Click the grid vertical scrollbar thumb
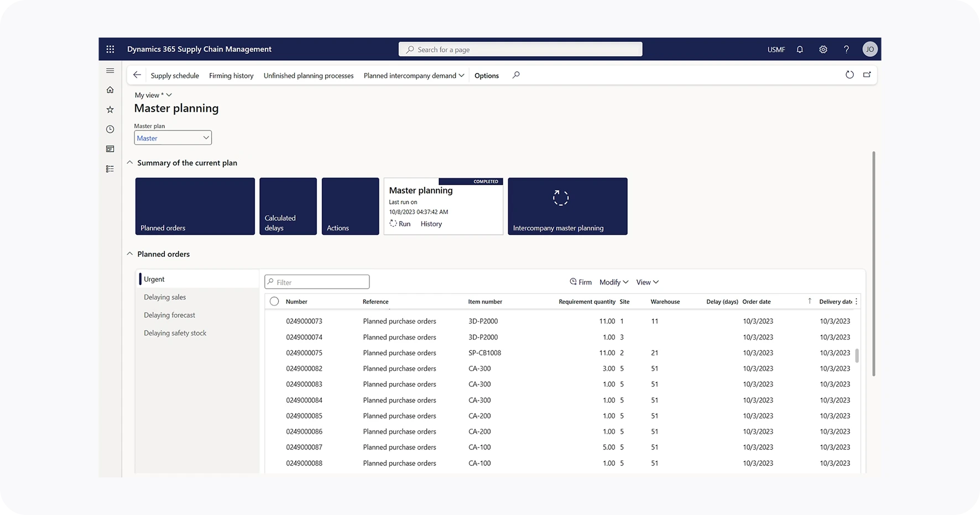The height and width of the screenshot is (515, 980). click(x=857, y=355)
